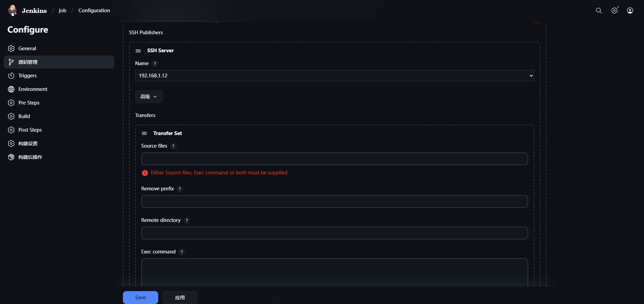Click the 应用 apply button
Viewport: 644px width, 304px height.
(180, 298)
